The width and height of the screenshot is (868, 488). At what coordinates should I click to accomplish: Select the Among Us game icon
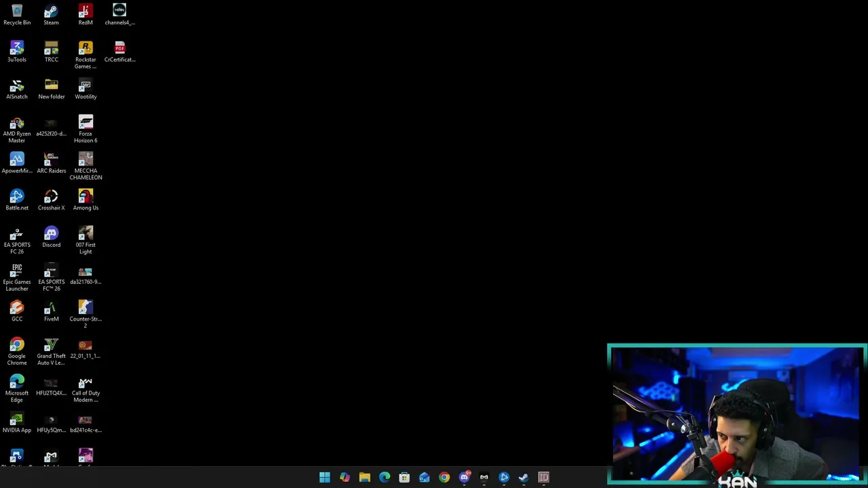85,201
